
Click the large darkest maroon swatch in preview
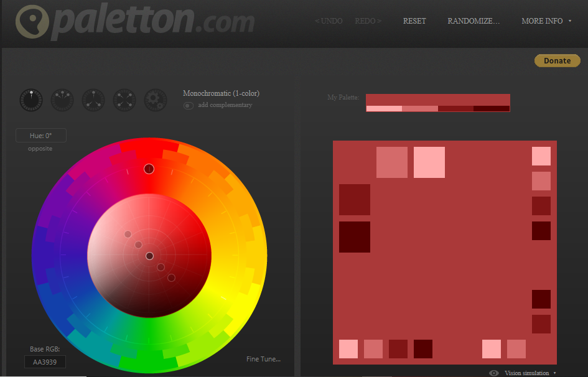355,237
